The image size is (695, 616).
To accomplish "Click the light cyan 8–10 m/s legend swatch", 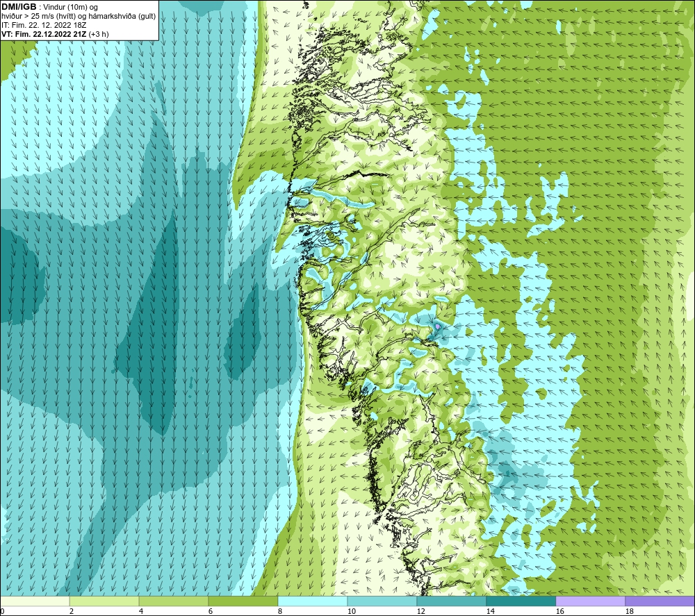I will (x=313, y=601).
